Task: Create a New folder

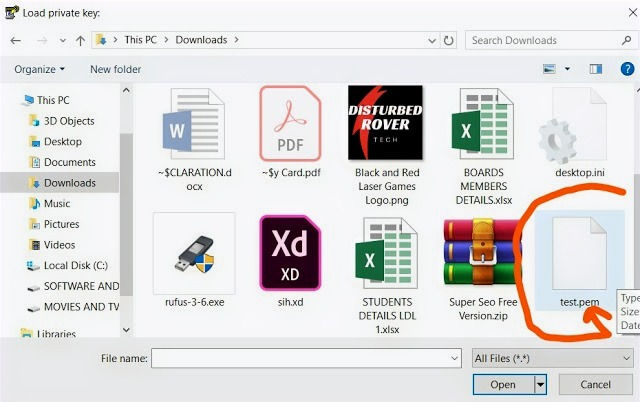Action: point(116,69)
